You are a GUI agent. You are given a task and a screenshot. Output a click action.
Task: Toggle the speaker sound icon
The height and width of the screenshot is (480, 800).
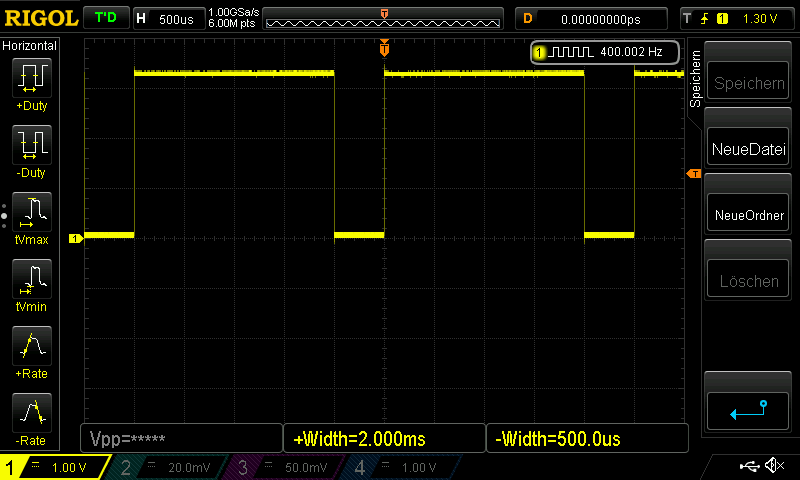tap(773, 466)
